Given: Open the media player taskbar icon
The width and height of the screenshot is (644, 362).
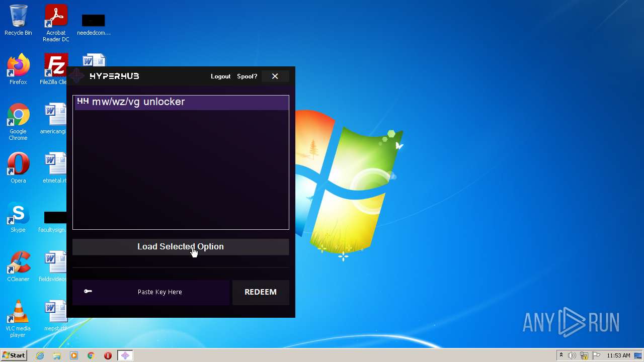Looking at the screenshot, I should 74,355.
